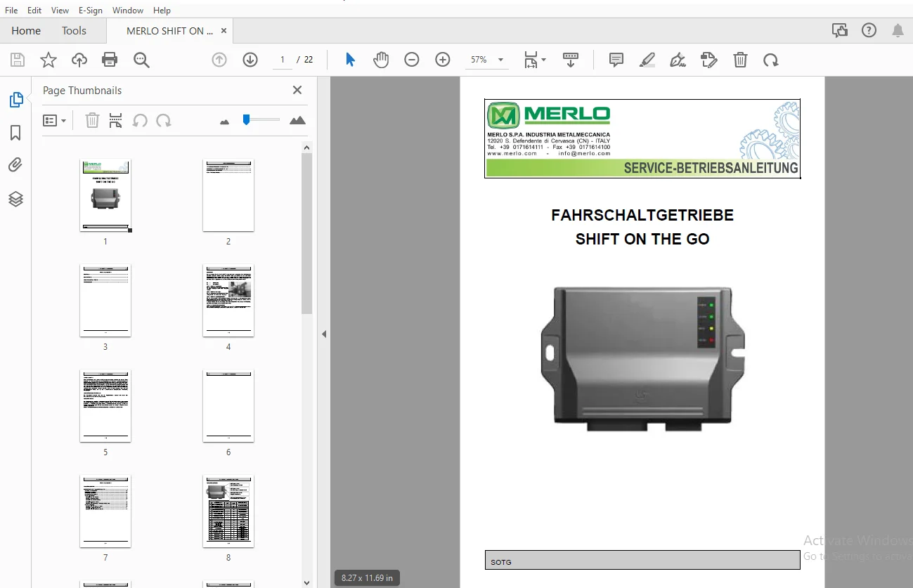Open the fit page options icon
Viewport: 913px width, 588px height.
tap(534, 60)
